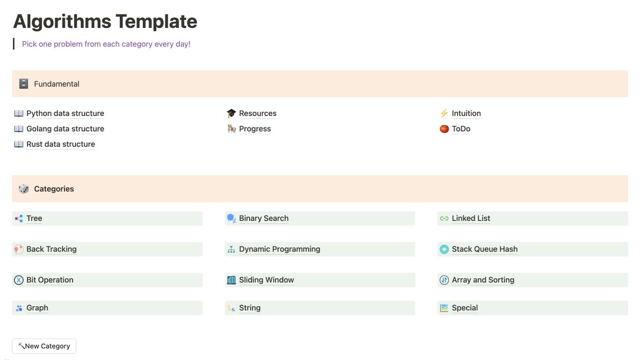Open the Resources page link

(258, 113)
